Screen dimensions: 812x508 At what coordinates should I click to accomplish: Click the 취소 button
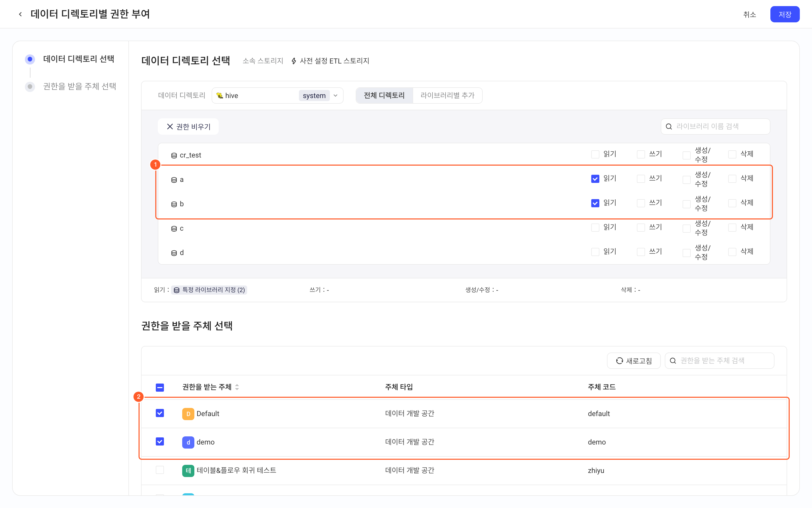[749, 14]
